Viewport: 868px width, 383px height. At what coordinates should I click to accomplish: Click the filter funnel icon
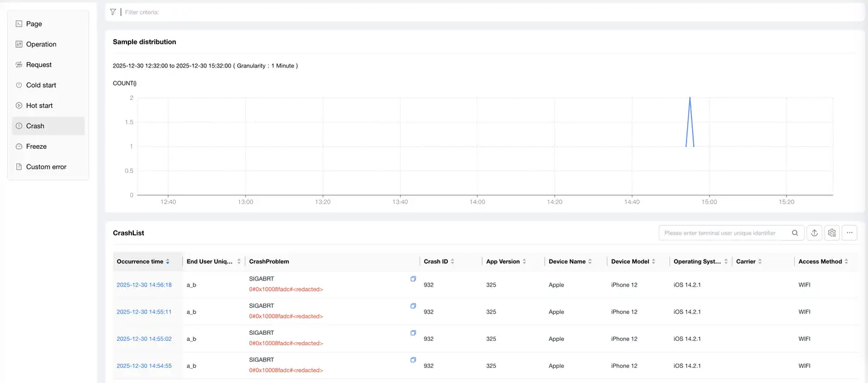click(113, 12)
